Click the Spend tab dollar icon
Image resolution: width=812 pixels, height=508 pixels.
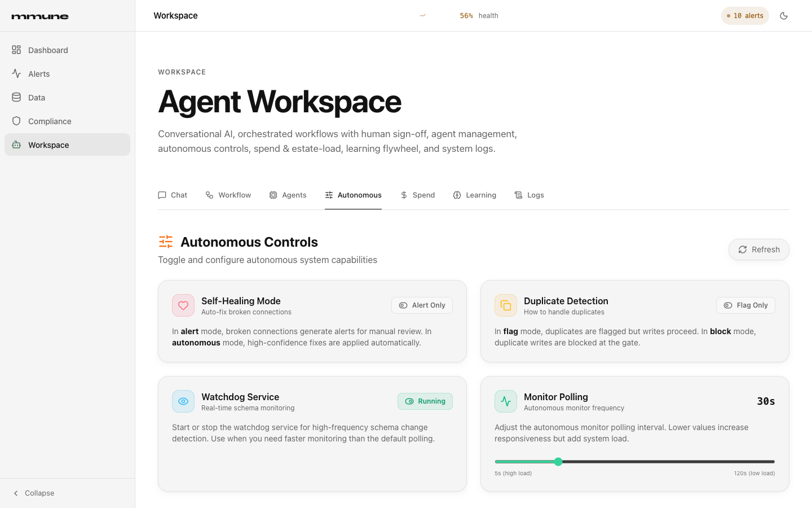tap(404, 195)
